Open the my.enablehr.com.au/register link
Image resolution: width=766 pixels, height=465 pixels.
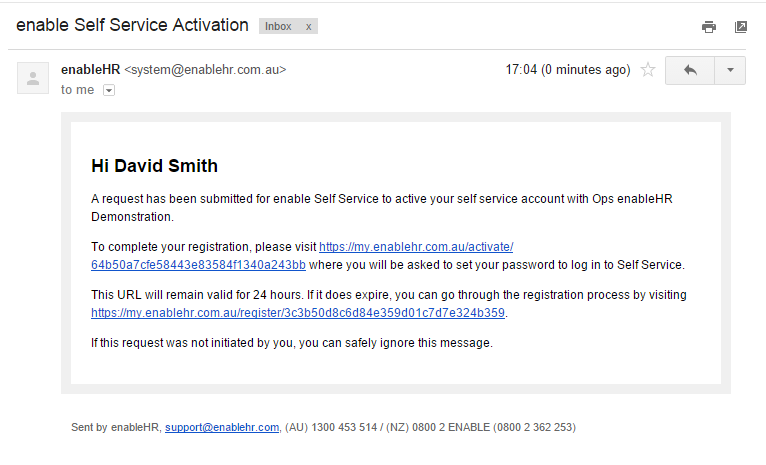click(298, 313)
